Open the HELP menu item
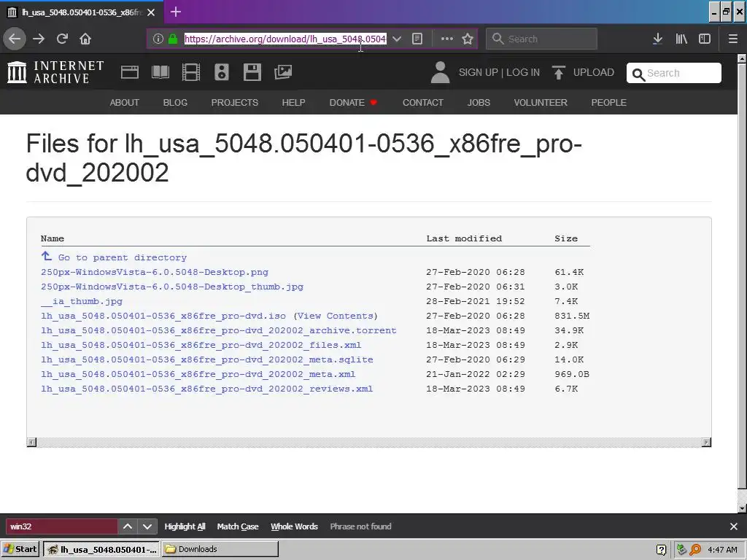This screenshot has height=560, width=747. (293, 102)
